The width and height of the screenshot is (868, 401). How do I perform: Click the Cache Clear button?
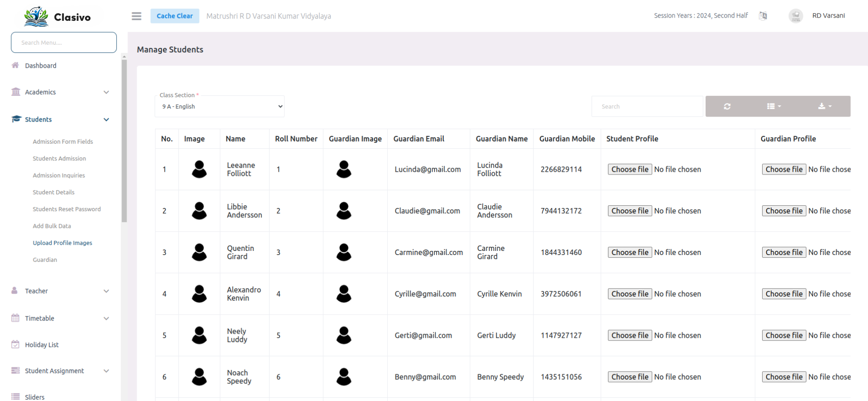tap(175, 16)
